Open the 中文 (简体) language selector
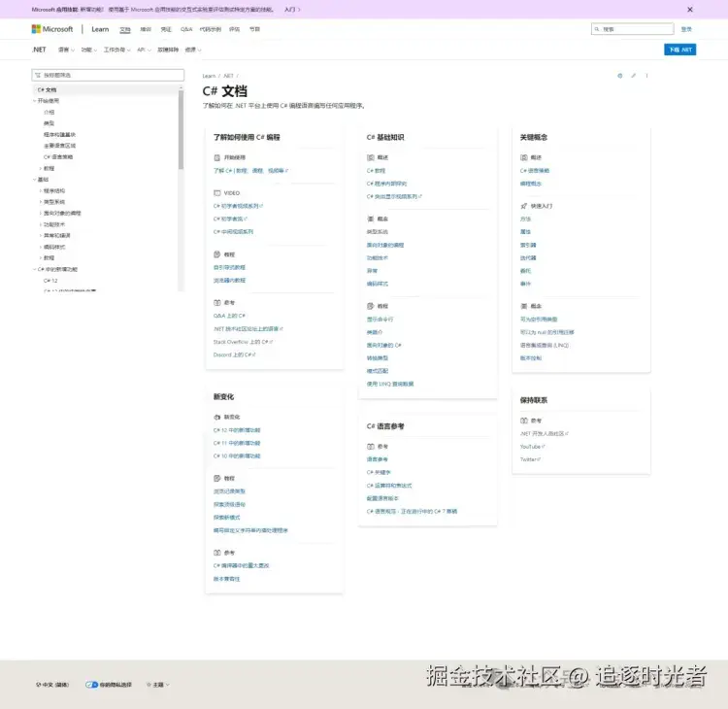Image resolution: width=728 pixels, height=709 pixels. [52, 685]
